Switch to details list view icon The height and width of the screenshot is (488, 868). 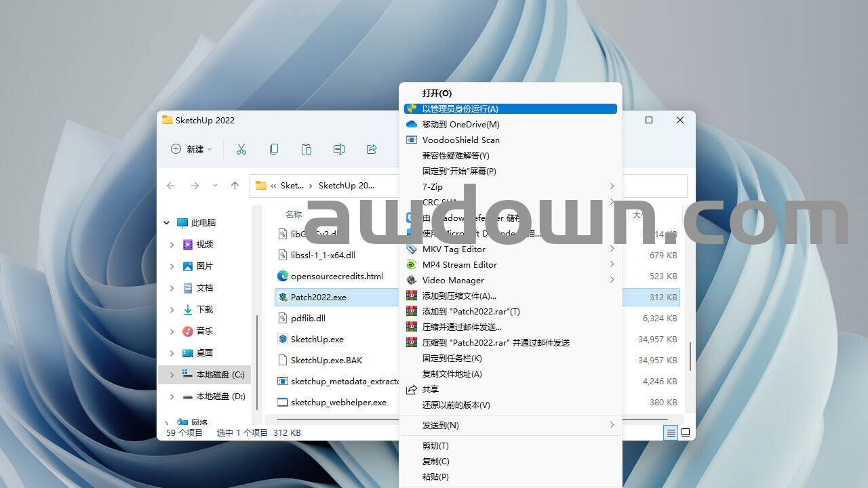tap(671, 432)
